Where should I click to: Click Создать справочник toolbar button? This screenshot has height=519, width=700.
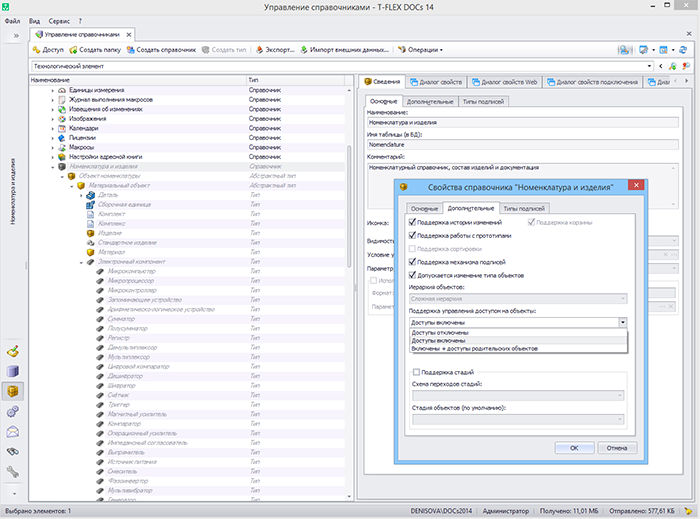(161, 49)
